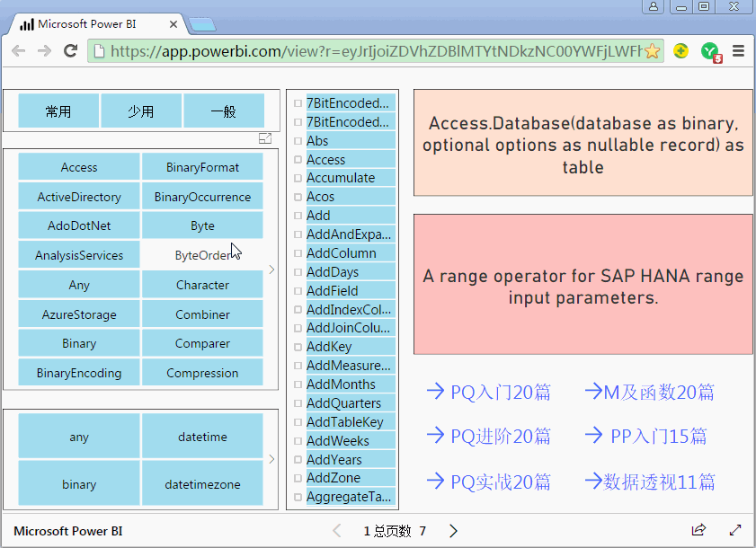
Task: Pick the any type button
Action: click(x=79, y=437)
